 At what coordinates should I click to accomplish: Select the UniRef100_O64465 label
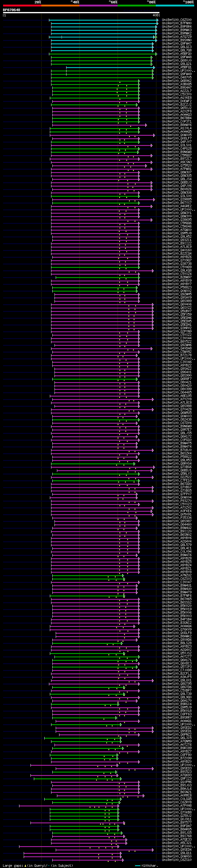[x=177, y=392]
